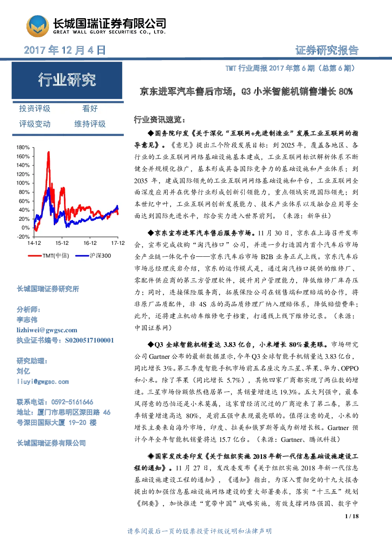This screenshot has height=555, width=392.
Task: Click the address line 厦门市思明区深田路46
Action: 74,412
